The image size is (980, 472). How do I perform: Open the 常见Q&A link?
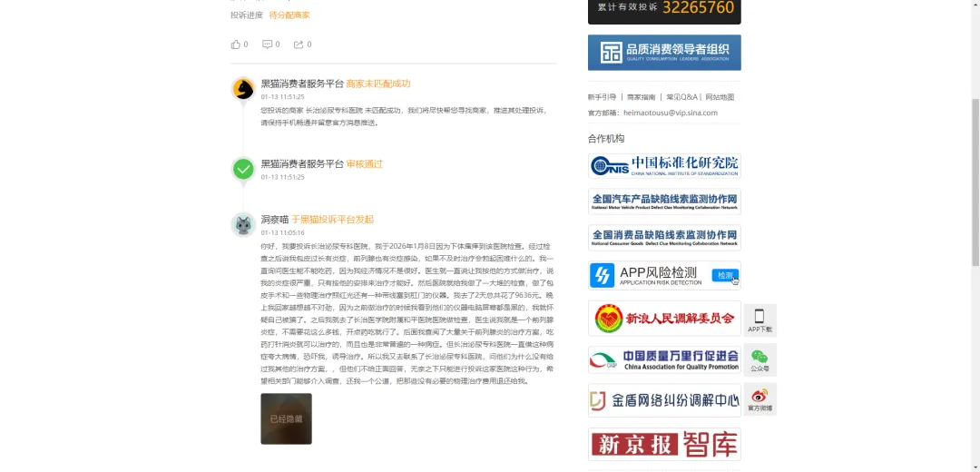(x=681, y=97)
